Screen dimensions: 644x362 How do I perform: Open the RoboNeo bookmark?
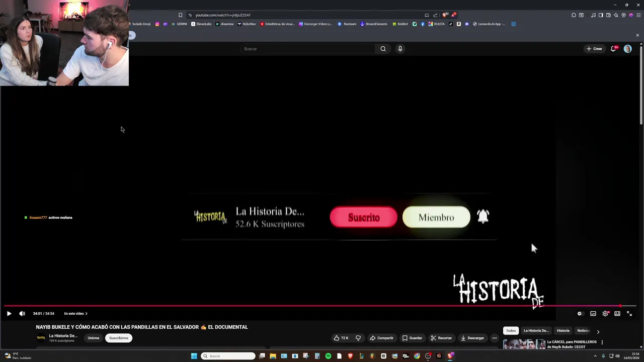click(247, 24)
